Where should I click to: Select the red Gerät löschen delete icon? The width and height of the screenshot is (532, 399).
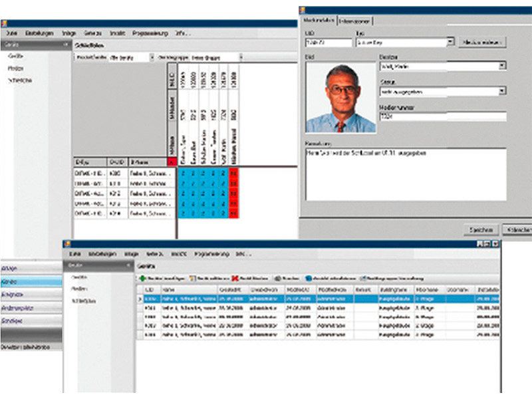click(236, 277)
